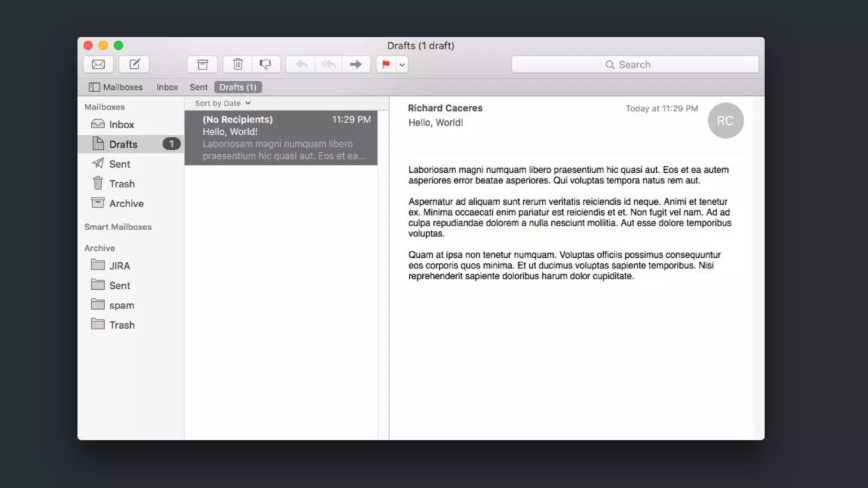Click the Reply arrow icon
Viewport: 868px width, 488px height.
coord(301,64)
